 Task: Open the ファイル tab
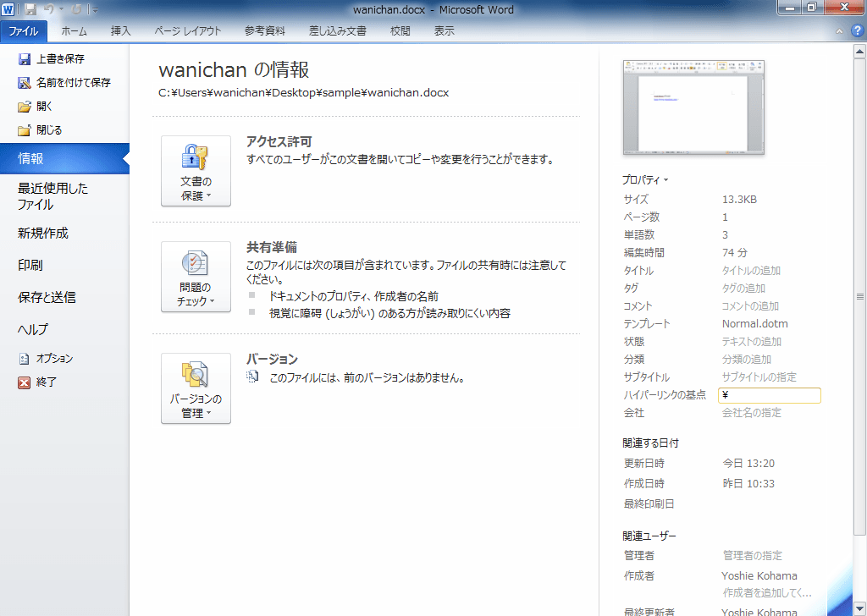(23, 31)
